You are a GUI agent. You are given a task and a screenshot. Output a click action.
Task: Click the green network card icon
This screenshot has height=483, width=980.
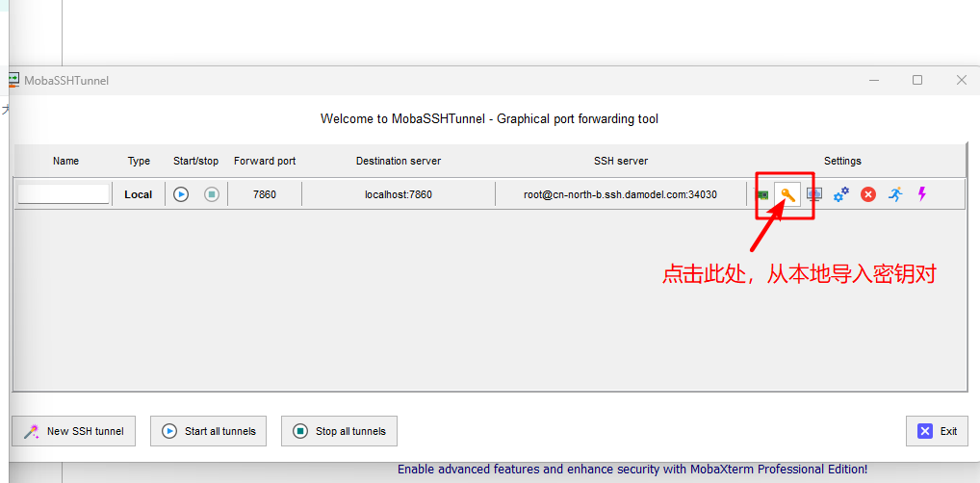click(x=762, y=195)
